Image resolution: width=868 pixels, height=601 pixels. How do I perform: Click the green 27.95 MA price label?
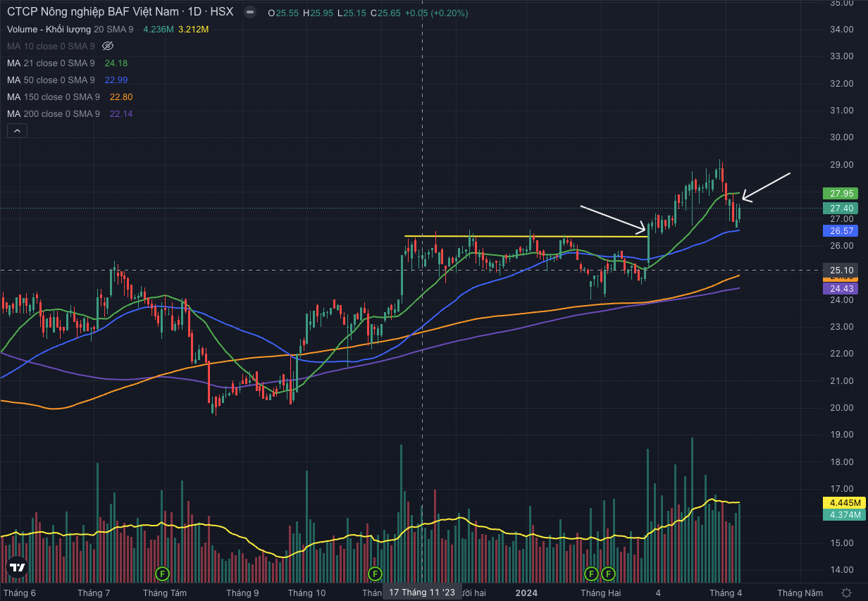[x=842, y=193]
